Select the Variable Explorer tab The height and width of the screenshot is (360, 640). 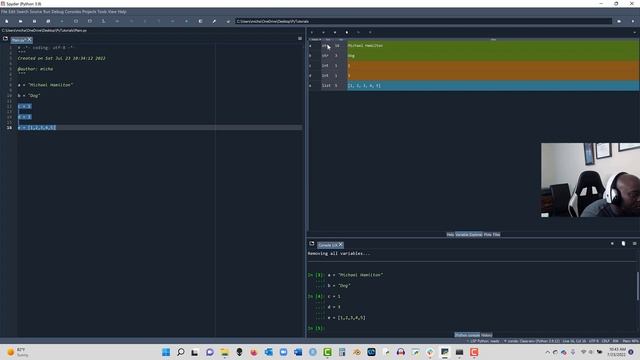pos(469,235)
